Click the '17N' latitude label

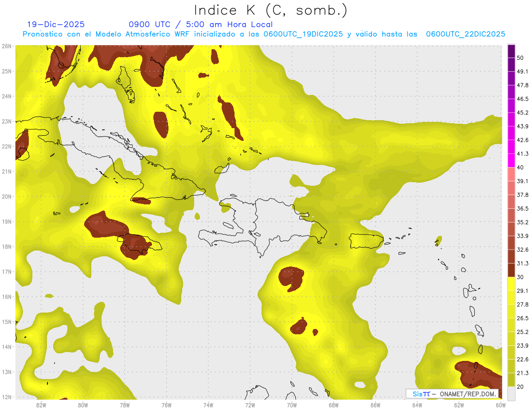pos(6,271)
